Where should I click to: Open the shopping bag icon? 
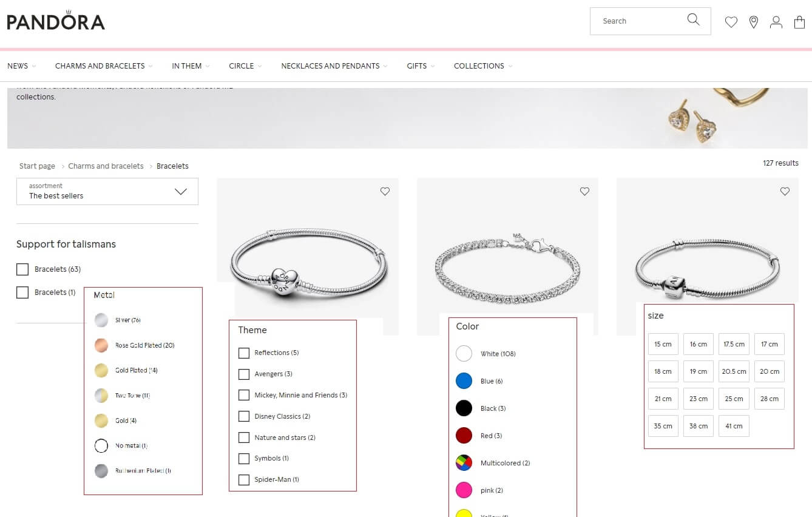799,22
